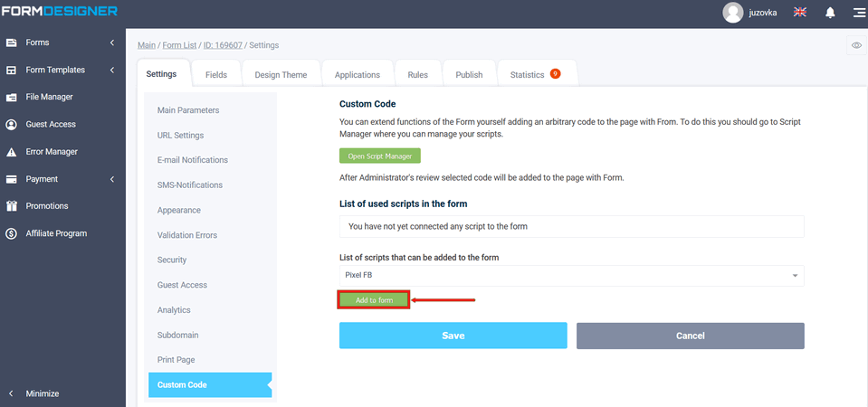Switch to the Fields tab

coord(216,75)
